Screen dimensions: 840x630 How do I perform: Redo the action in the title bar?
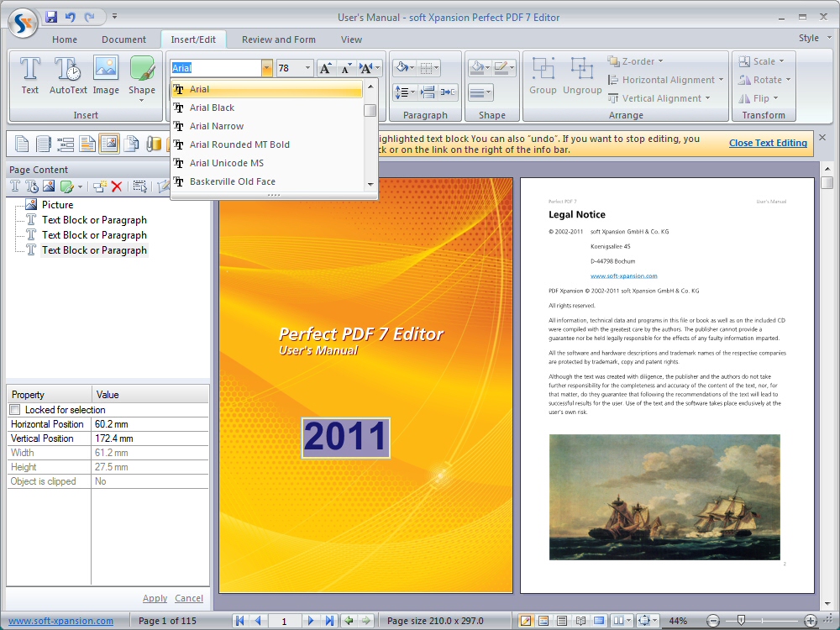(90, 17)
